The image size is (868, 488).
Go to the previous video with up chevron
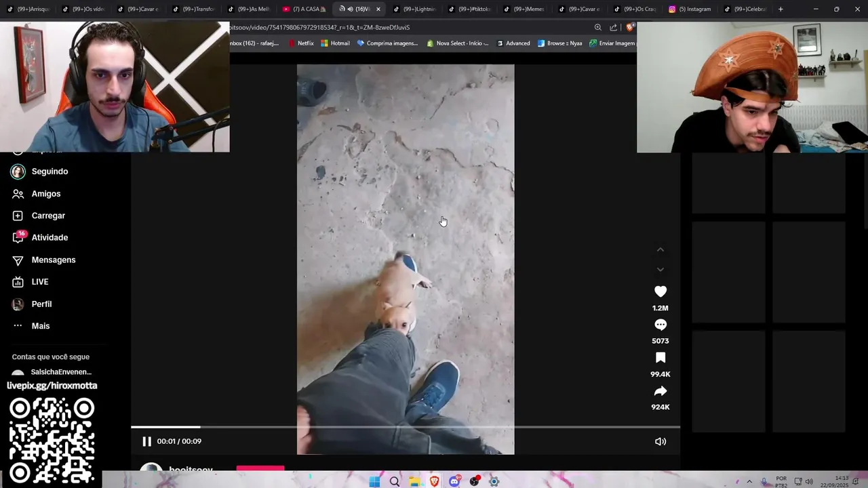660,250
